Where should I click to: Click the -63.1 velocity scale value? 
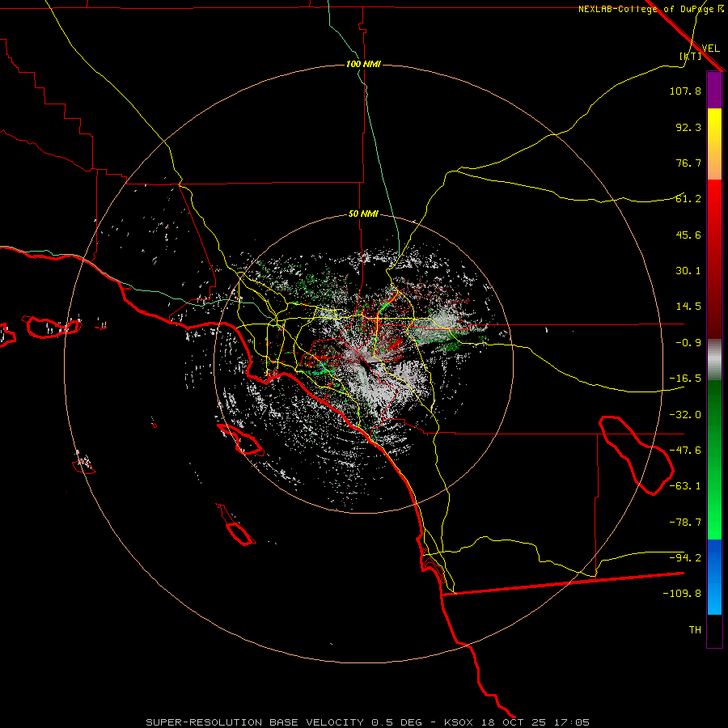click(685, 486)
